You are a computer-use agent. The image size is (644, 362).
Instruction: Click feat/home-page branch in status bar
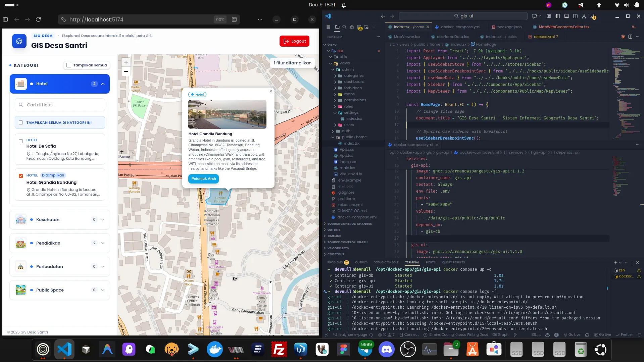coord(350,334)
